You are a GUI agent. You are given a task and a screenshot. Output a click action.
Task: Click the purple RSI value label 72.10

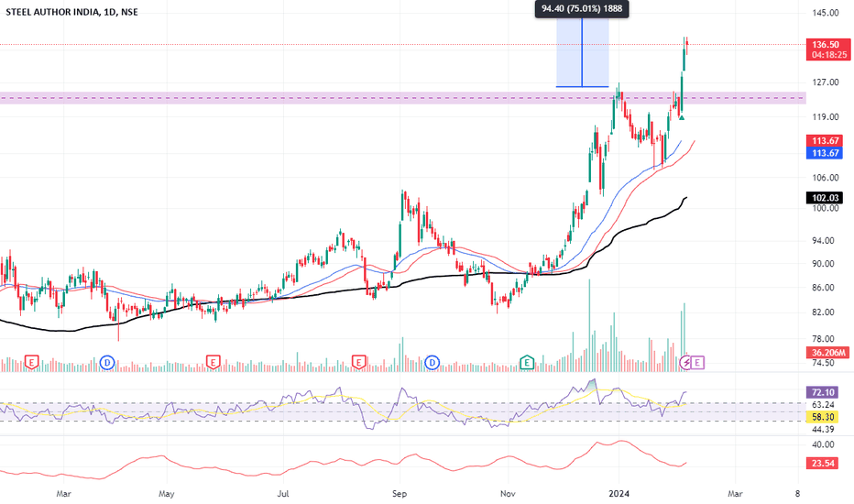823,392
